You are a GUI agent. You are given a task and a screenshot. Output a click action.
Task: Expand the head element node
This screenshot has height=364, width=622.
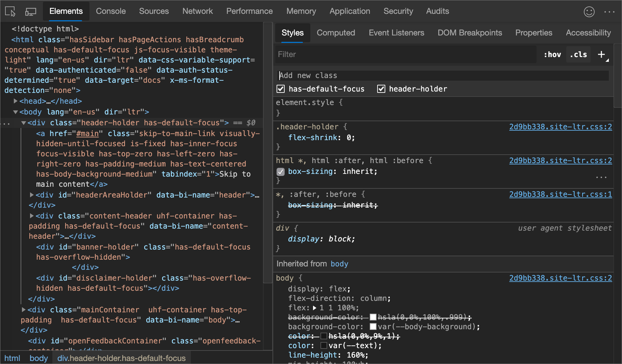pyautogui.click(x=16, y=101)
